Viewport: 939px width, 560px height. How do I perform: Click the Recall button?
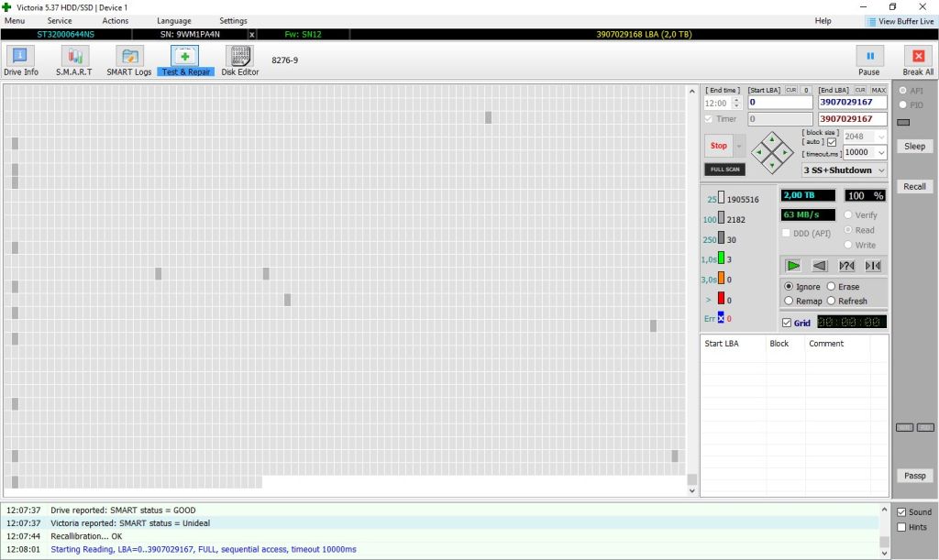[914, 187]
